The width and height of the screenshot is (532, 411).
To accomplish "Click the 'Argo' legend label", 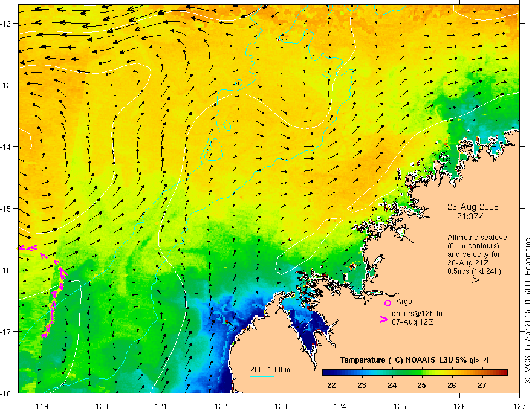I will coord(404,302).
